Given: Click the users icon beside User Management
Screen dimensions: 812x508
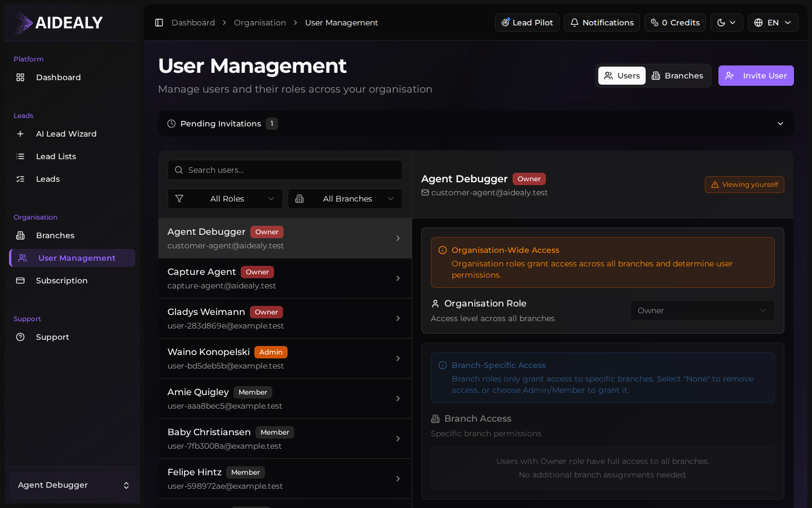Looking at the screenshot, I should point(23,258).
